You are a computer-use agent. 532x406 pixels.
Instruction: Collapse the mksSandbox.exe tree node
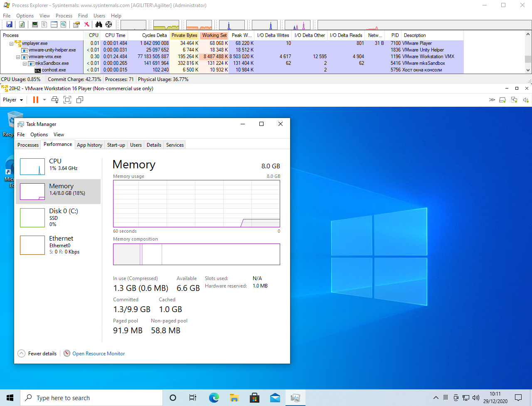click(25, 63)
